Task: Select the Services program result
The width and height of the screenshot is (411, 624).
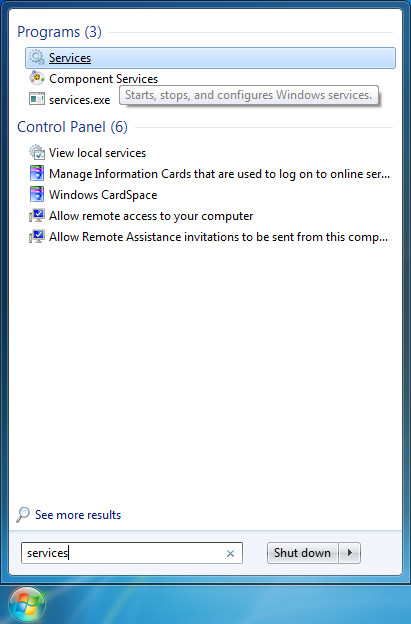Action: [x=210, y=58]
